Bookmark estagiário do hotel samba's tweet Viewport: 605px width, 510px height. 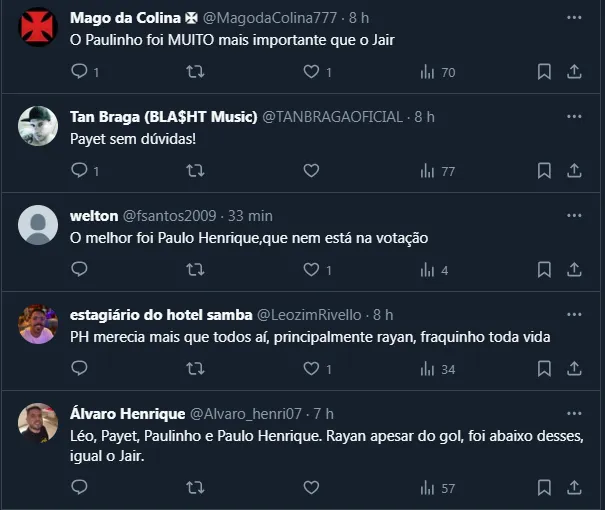544,369
